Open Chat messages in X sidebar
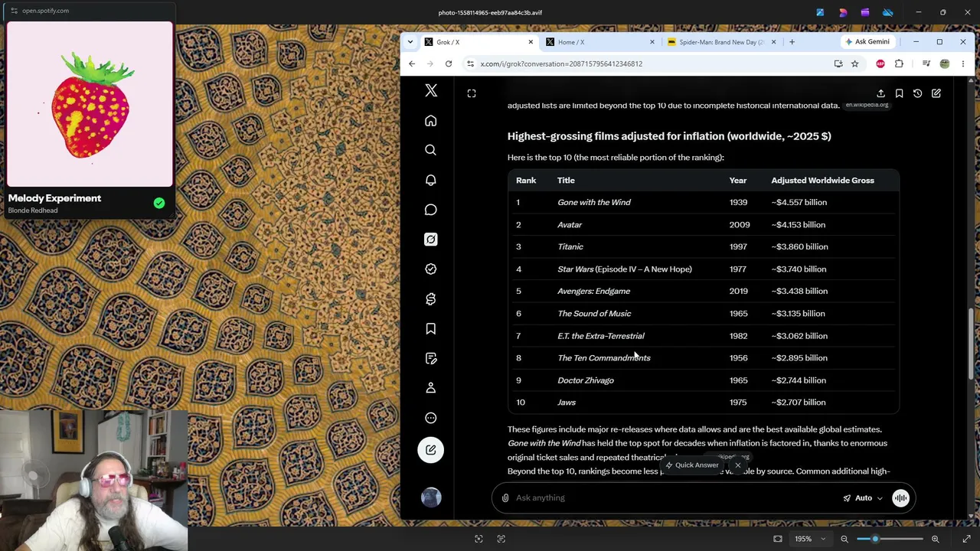 [x=431, y=210]
